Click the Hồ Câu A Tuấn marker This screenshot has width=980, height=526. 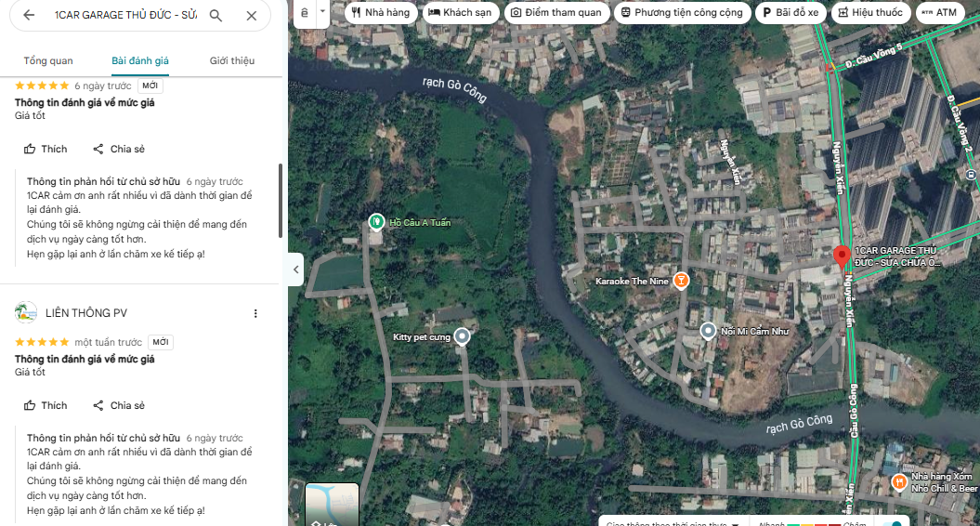click(376, 222)
